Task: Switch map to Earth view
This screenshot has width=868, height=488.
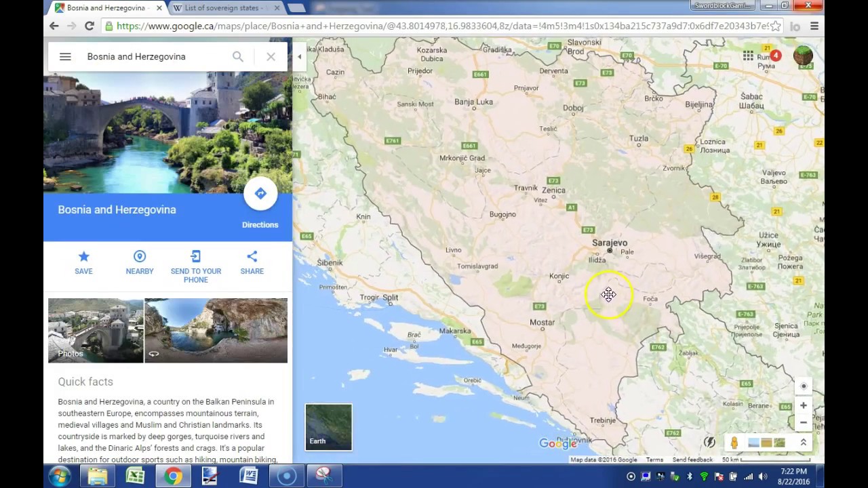Action: pos(329,427)
